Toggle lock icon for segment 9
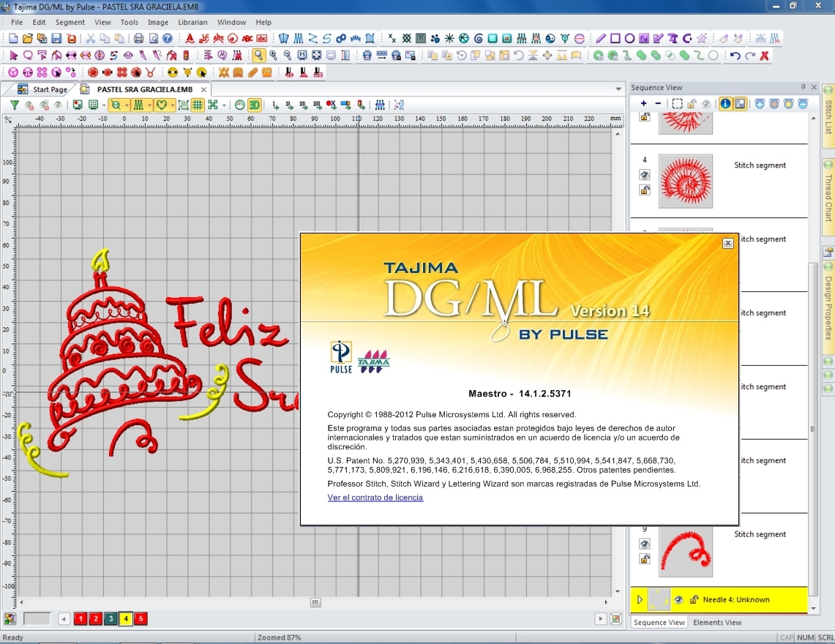The image size is (835, 644). point(644,559)
